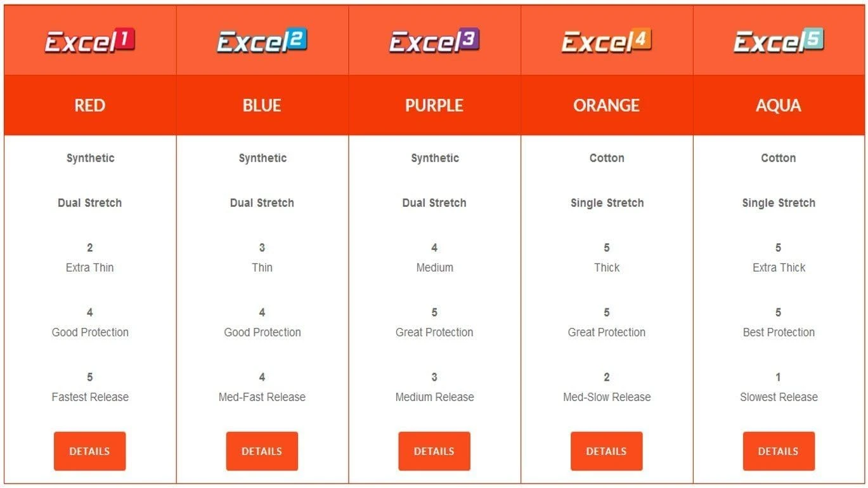Click the Med-Slow Release text
Screen dimensions: 868x488
(x=607, y=397)
